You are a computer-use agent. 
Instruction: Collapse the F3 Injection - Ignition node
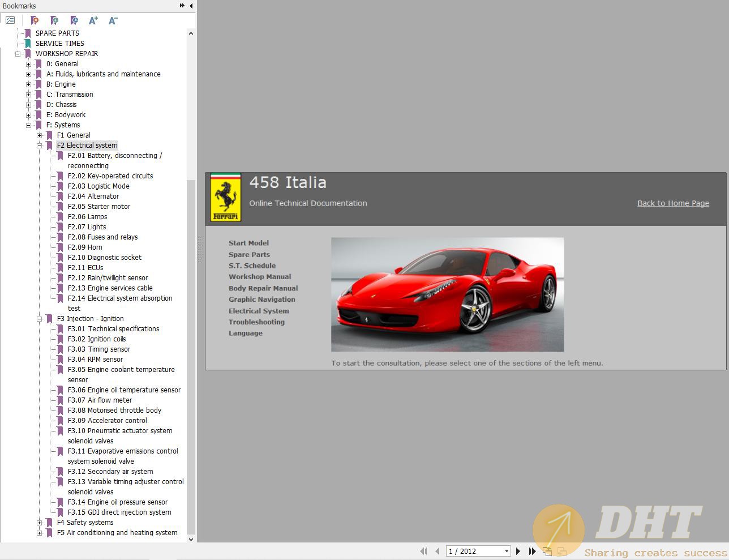(x=39, y=319)
